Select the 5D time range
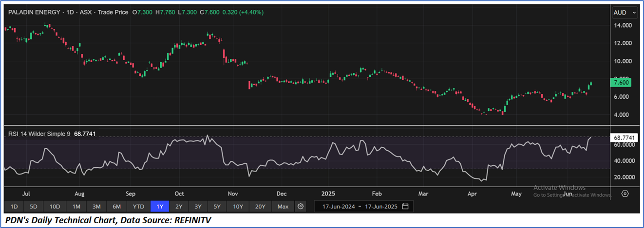 point(34,206)
